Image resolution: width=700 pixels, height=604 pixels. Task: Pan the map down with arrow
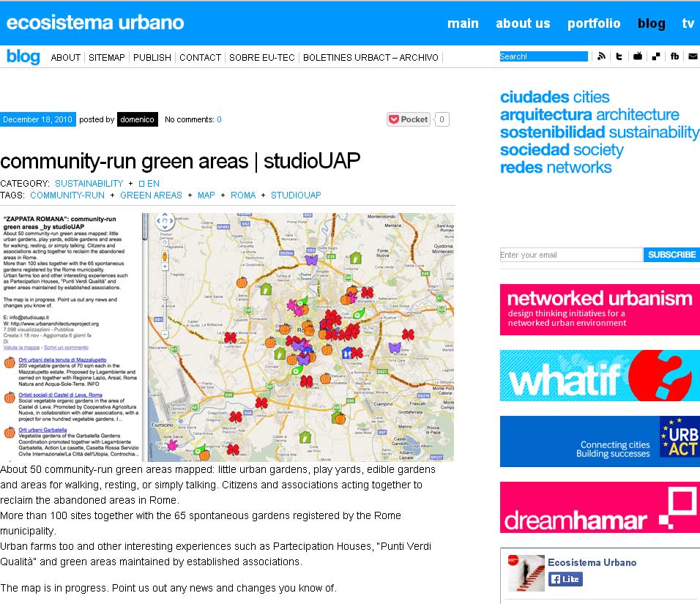coord(165,226)
